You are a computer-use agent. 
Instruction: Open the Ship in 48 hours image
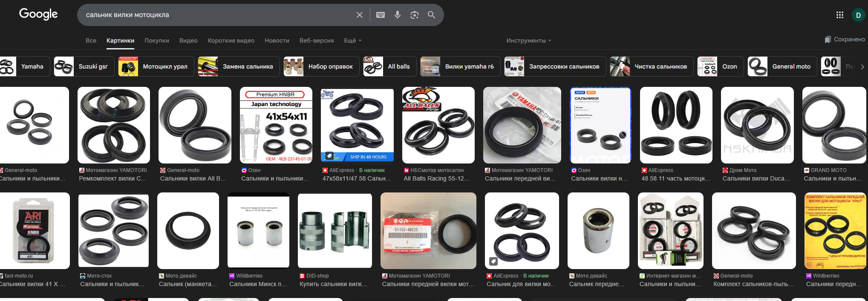pos(357,125)
